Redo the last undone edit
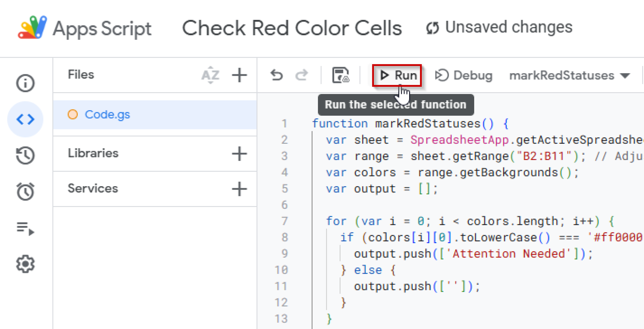 click(301, 75)
